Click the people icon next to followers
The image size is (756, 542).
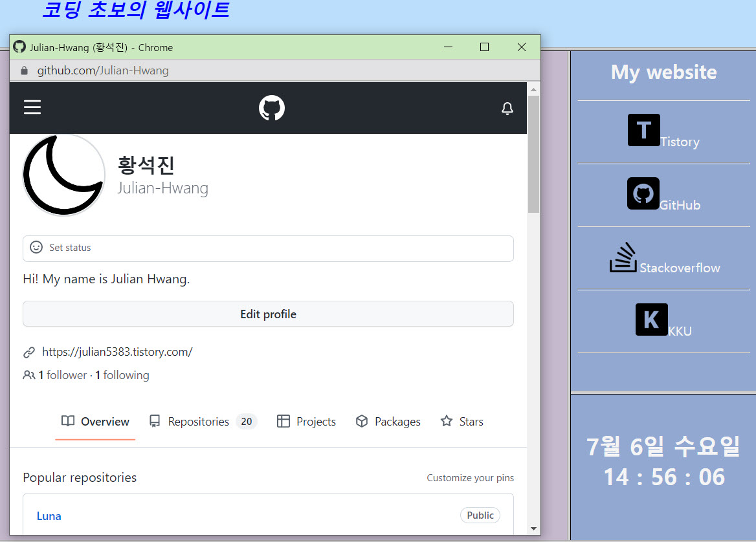29,375
